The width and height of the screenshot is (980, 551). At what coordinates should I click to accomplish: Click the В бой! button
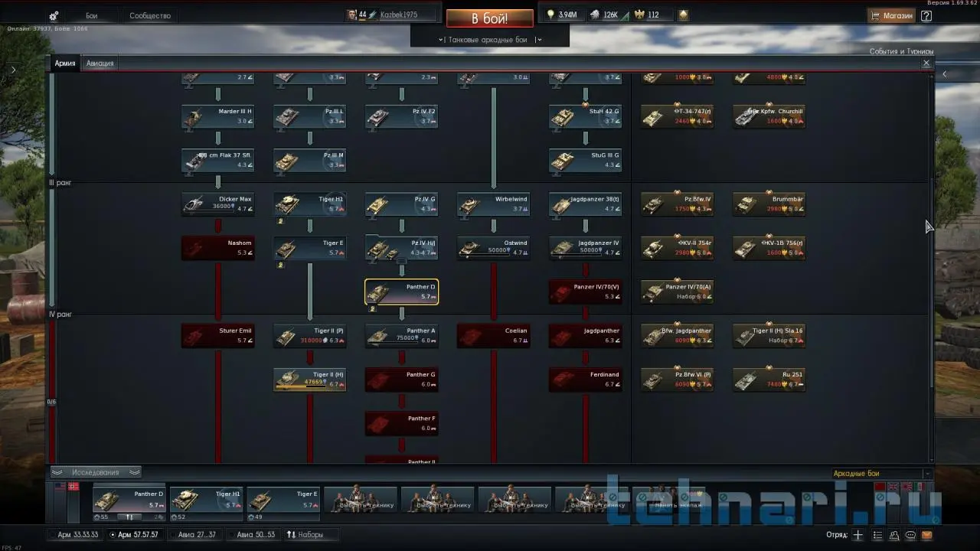pos(490,18)
